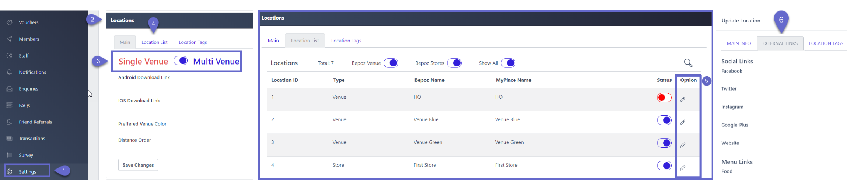Toggle the Bepoz Stores filter switch

[x=454, y=63]
